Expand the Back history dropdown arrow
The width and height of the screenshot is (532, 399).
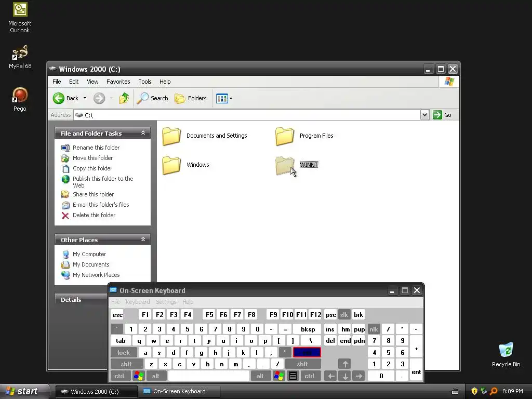click(x=85, y=98)
